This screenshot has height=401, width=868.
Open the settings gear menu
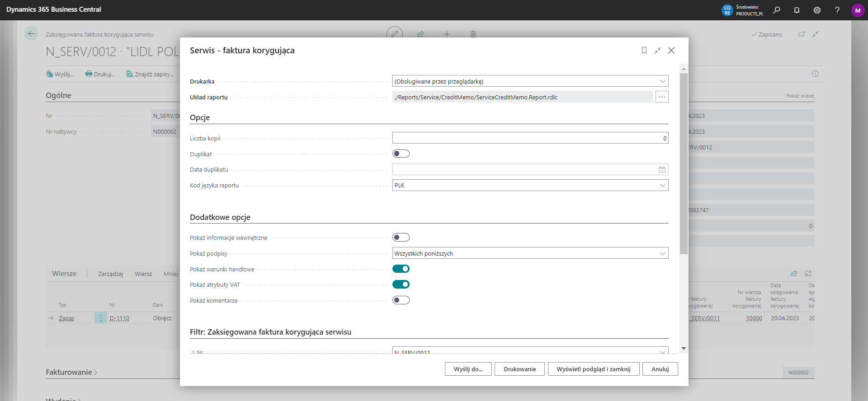point(817,10)
